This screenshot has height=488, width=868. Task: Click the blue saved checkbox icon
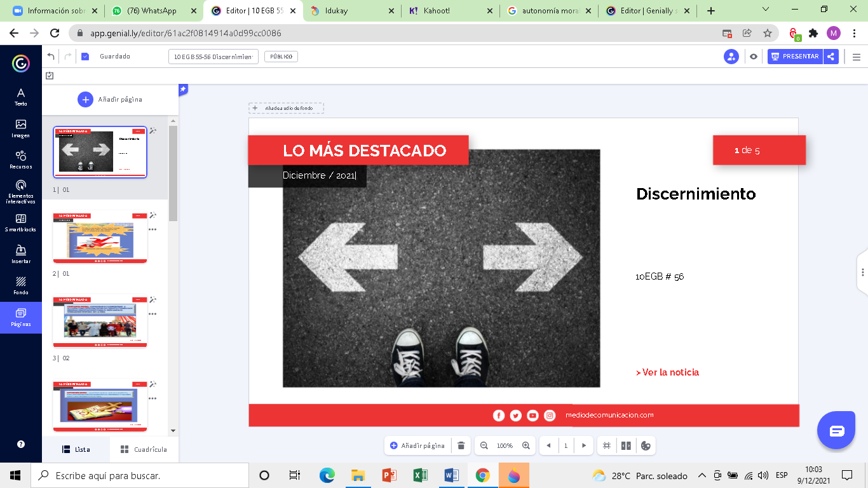tap(85, 57)
